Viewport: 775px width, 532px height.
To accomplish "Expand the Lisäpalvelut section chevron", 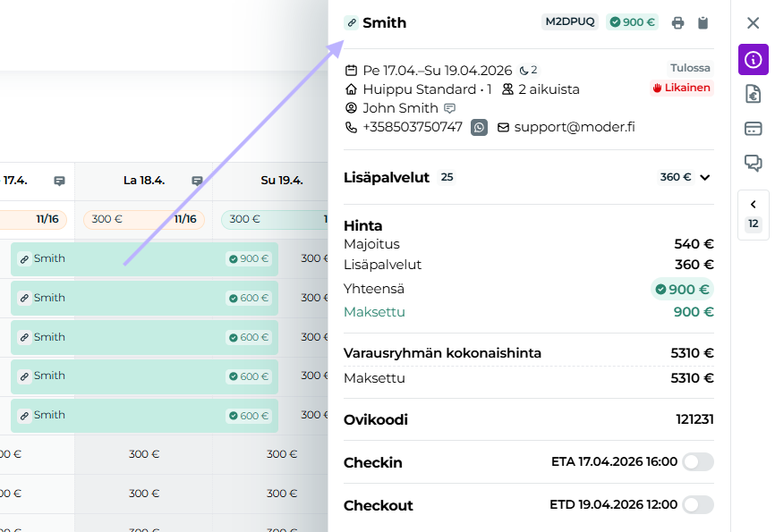I will [705, 177].
